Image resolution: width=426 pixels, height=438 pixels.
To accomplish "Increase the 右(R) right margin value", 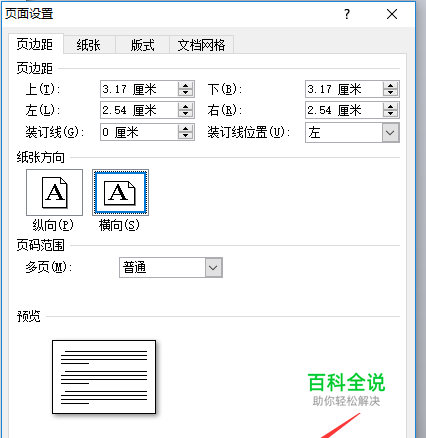I will 391,107.
